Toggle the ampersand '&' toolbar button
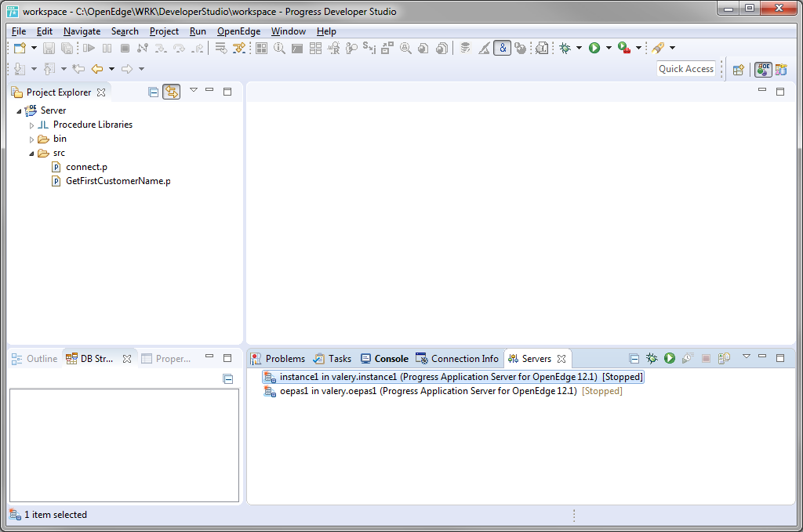The image size is (803, 532). pos(503,48)
